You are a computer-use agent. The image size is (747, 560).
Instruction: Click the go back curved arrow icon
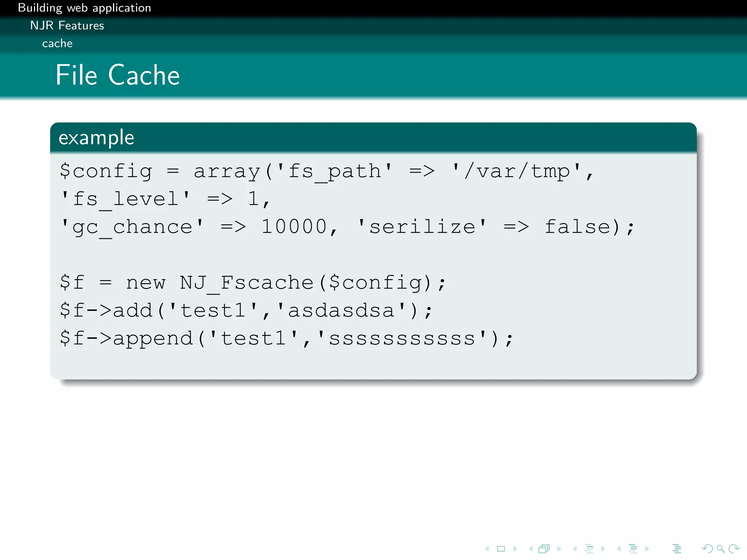click(707, 549)
